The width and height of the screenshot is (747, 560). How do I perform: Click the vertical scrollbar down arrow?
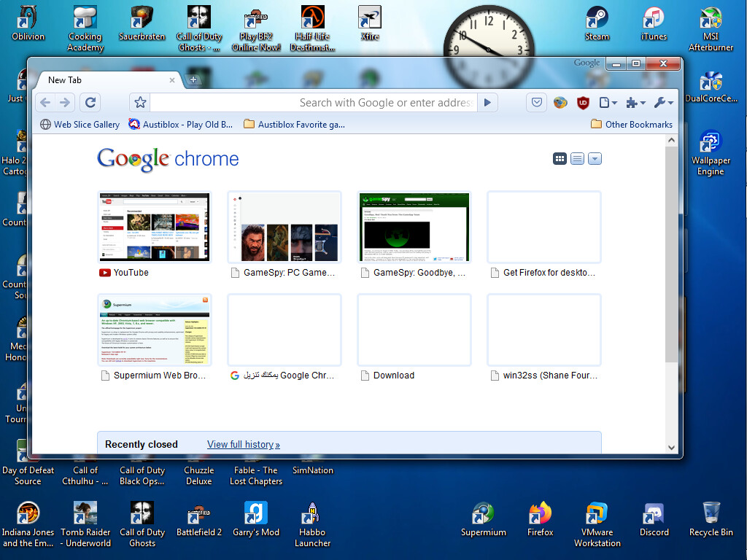point(671,447)
